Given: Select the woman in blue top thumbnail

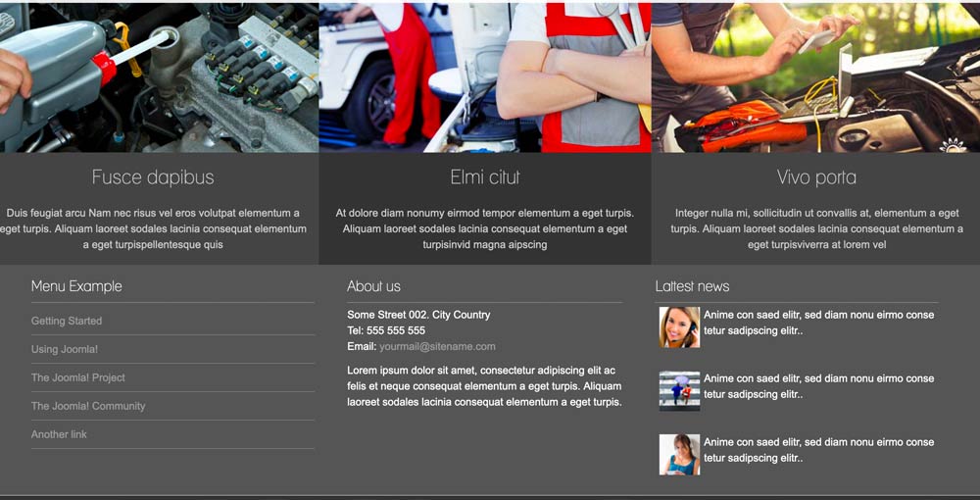Looking at the screenshot, I should tap(679, 455).
